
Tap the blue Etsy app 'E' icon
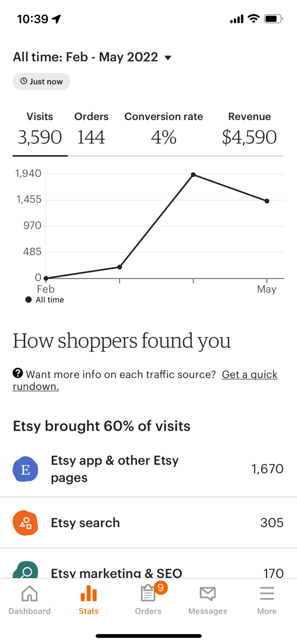[x=25, y=469]
